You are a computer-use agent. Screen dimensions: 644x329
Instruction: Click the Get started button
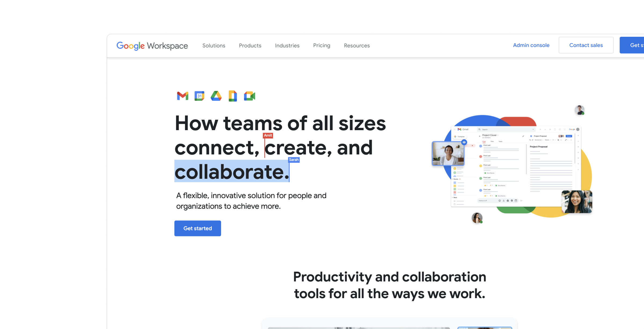click(x=197, y=228)
